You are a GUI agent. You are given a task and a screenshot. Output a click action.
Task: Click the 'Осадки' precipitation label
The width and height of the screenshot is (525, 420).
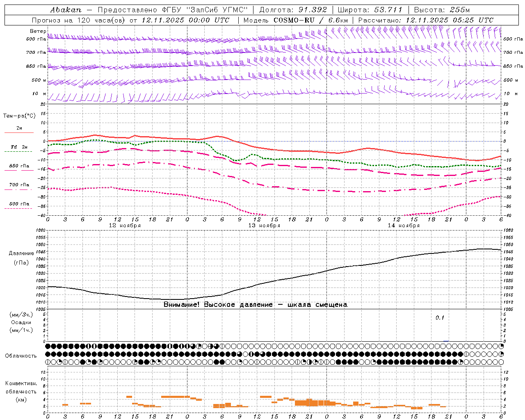click(21, 322)
